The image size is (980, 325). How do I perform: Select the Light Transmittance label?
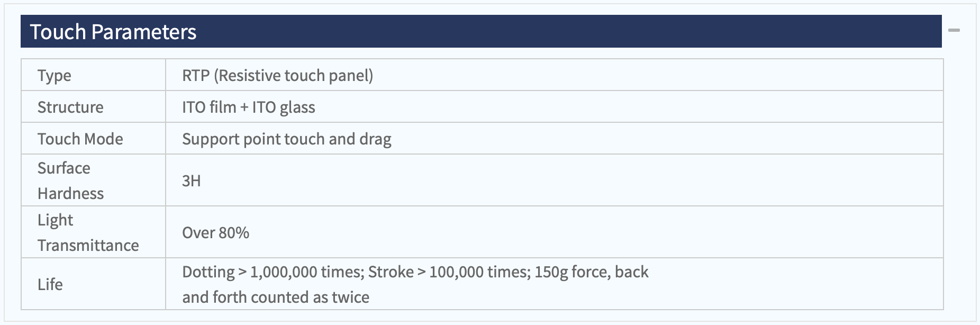88,232
